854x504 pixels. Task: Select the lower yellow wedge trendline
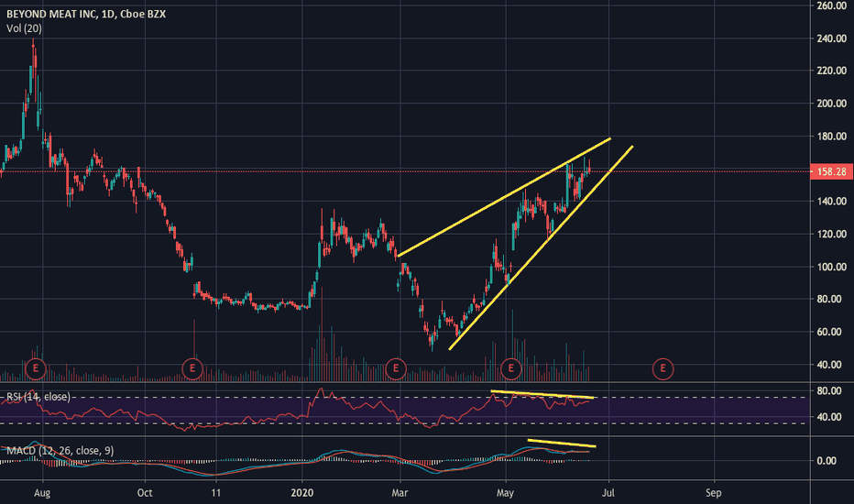coord(541,248)
